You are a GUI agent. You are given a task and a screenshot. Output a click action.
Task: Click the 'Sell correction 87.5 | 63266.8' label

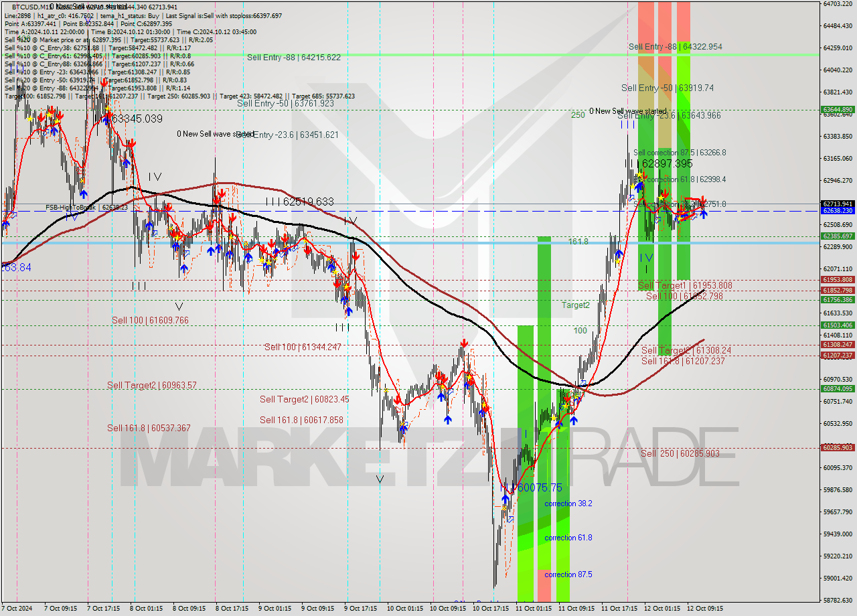(680, 153)
